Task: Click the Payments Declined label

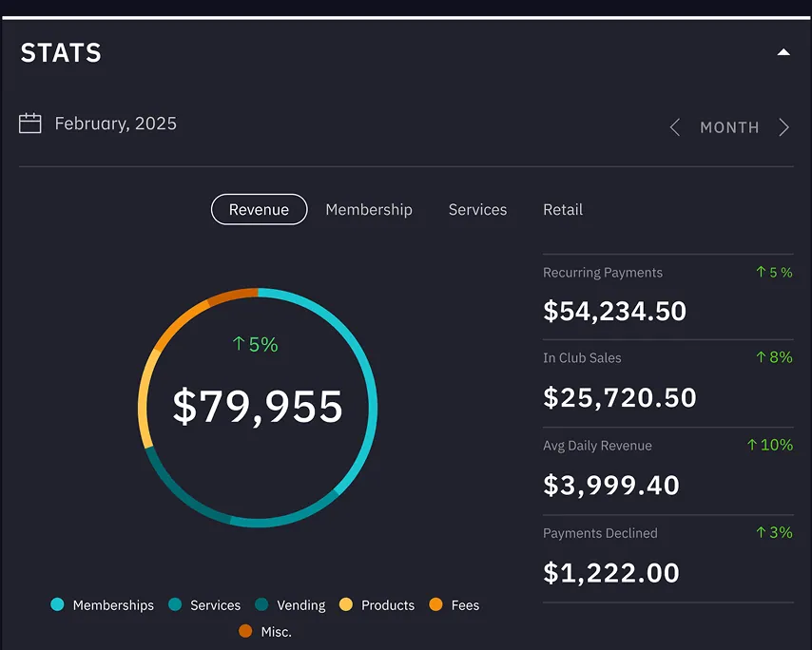Action: [600, 533]
